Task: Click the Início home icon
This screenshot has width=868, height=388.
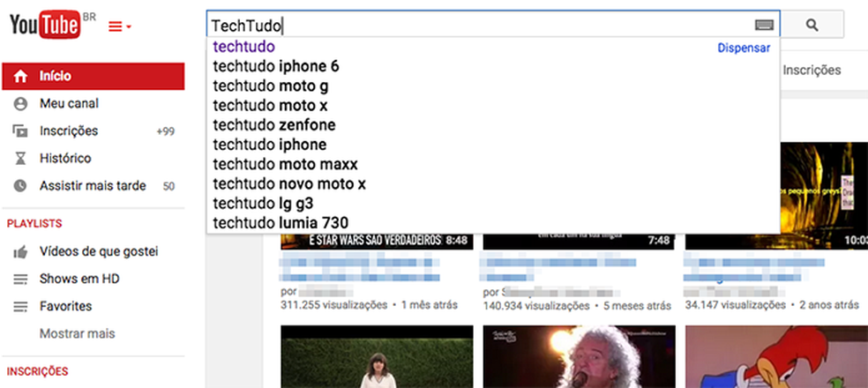Action: (20, 77)
